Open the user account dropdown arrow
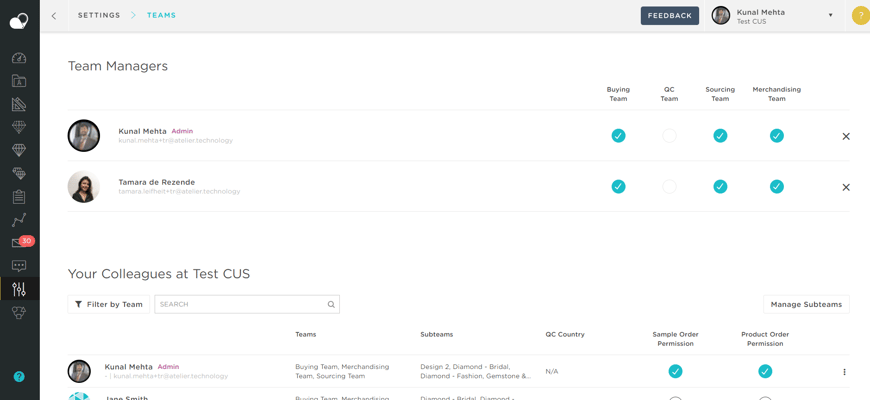 click(x=831, y=16)
